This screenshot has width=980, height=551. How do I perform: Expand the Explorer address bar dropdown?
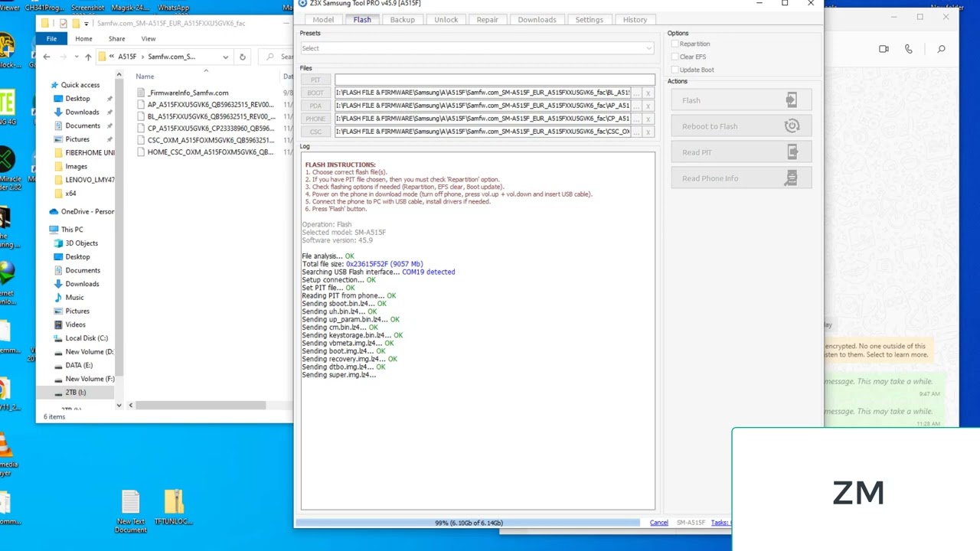pyautogui.click(x=225, y=57)
